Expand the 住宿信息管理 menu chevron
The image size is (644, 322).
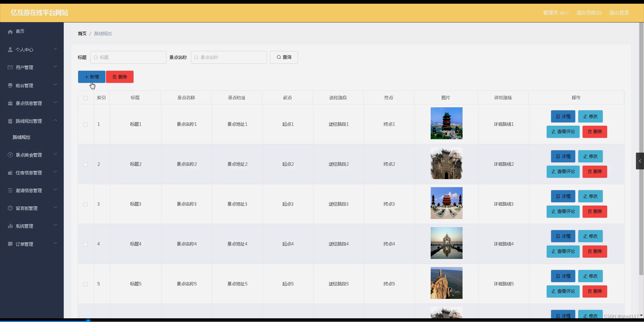[x=55, y=172]
